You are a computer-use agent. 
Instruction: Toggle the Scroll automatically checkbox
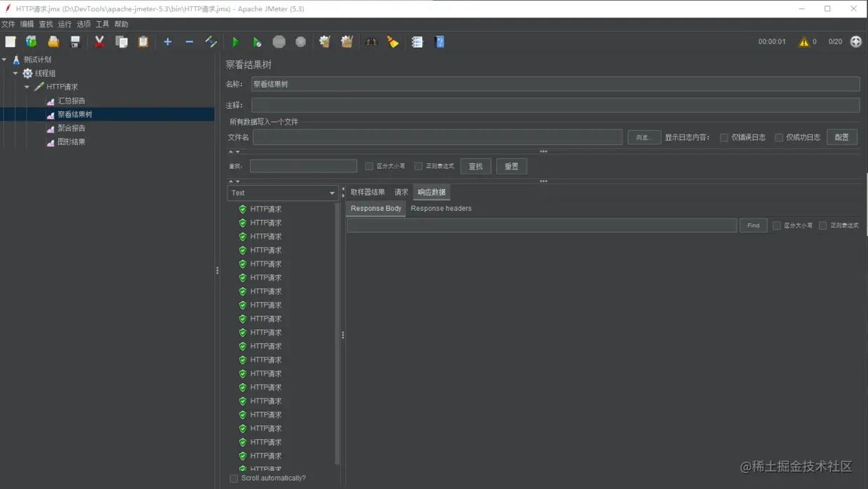[x=234, y=478]
